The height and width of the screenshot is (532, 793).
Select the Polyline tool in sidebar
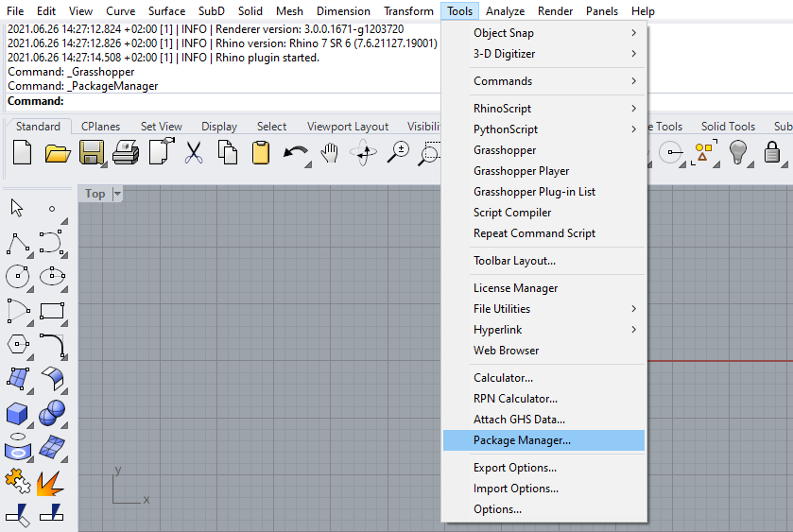pyautogui.click(x=17, y=244)
